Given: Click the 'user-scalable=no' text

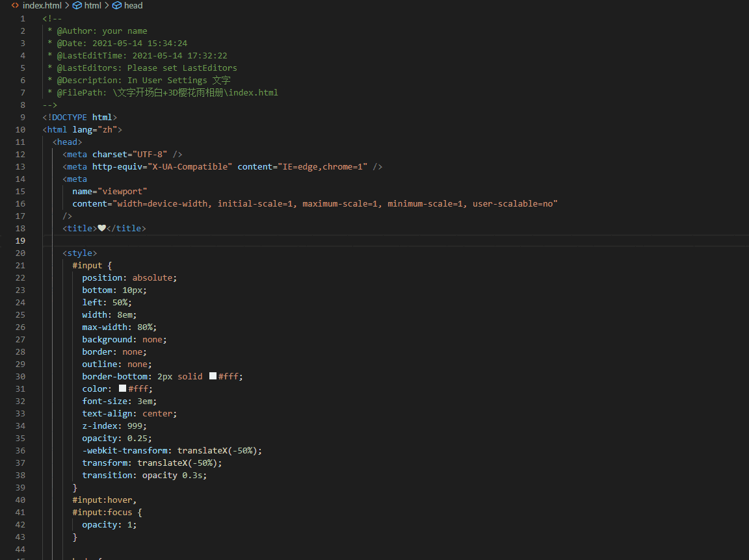Looking at the screenshot, I should point(512,204).
